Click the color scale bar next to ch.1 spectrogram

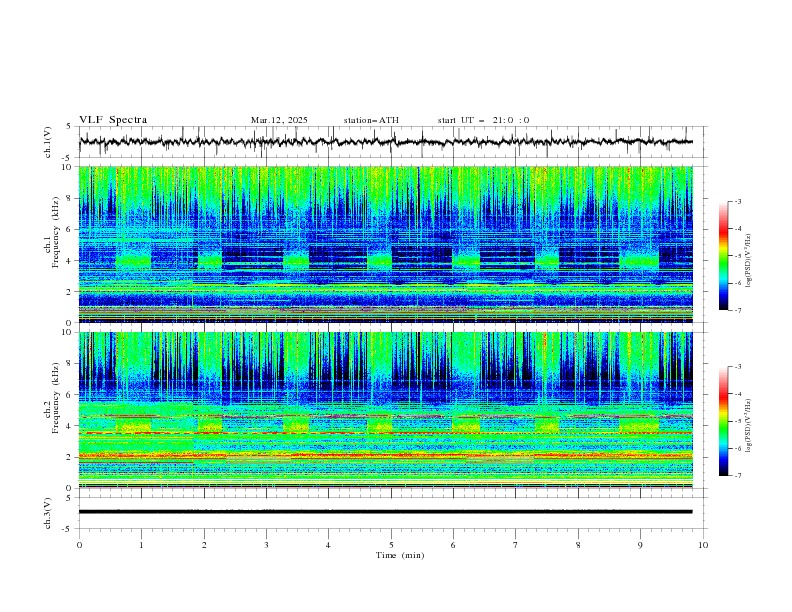pos(723,256)
